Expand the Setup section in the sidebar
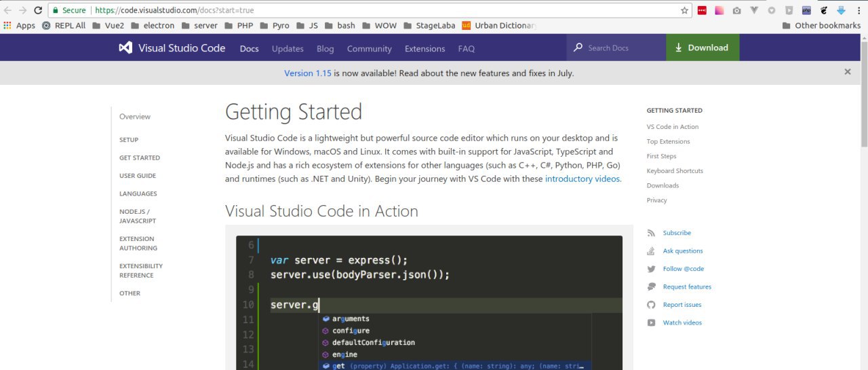The height and width of the screenshot is (370, 868). pyautogui.click(x=129, y=140)
